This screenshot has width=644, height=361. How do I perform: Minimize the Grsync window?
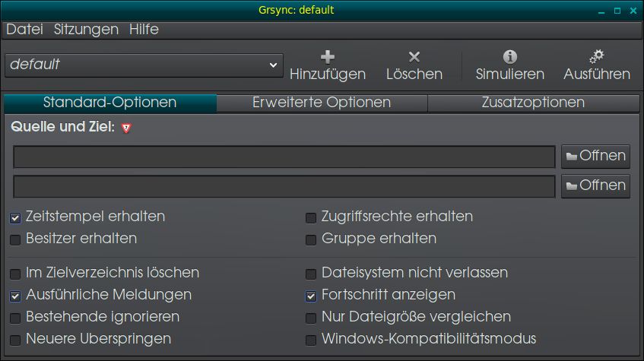tap(599, 11)
